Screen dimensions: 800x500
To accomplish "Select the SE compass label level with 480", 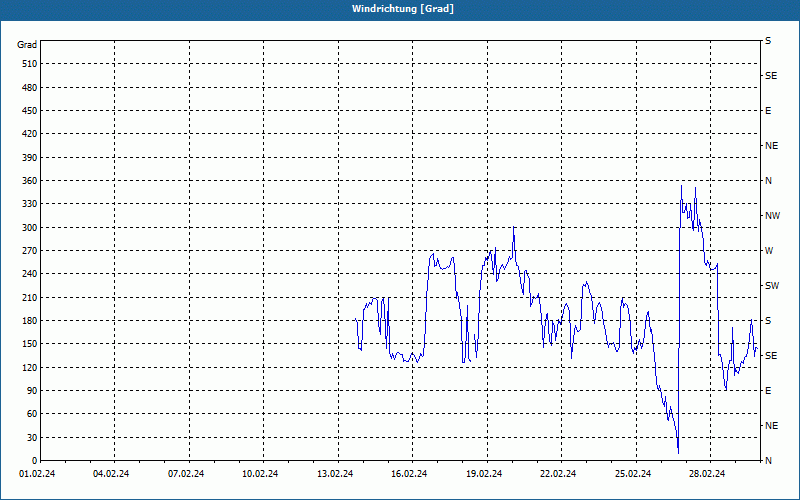I will pos(771,76).
